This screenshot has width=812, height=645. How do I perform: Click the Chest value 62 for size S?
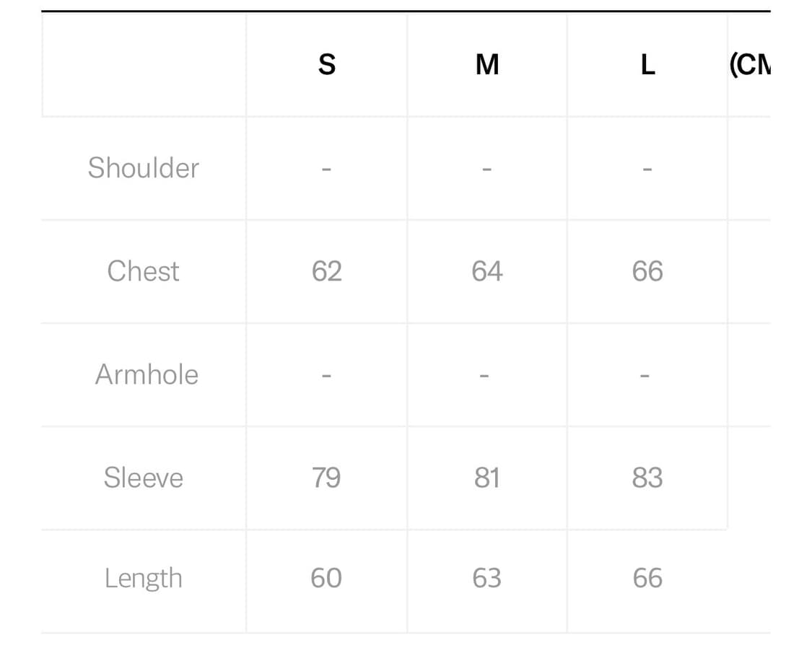coord(327,271)
